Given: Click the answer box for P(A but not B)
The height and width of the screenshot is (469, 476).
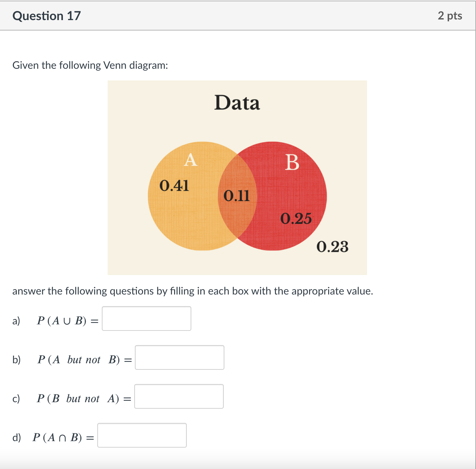Looking at the screenshot, I should tap(180, 357).
